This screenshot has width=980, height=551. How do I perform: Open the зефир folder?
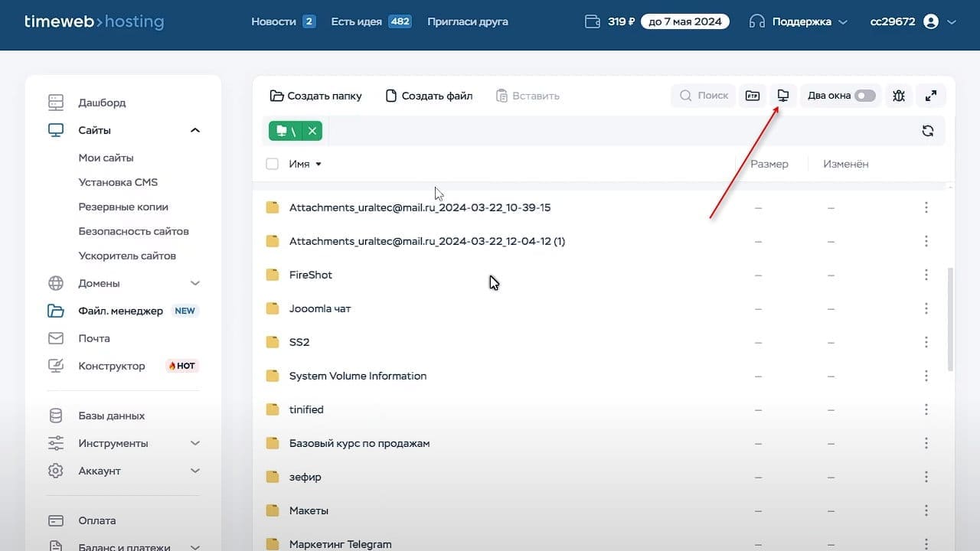pyautogui.click(x=305, y=477)
